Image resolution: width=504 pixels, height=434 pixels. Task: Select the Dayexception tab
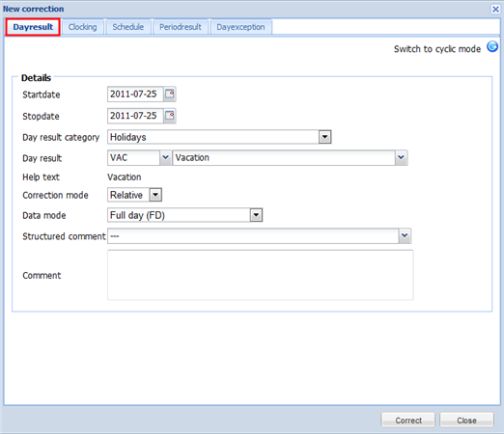[x=240, y=27]
